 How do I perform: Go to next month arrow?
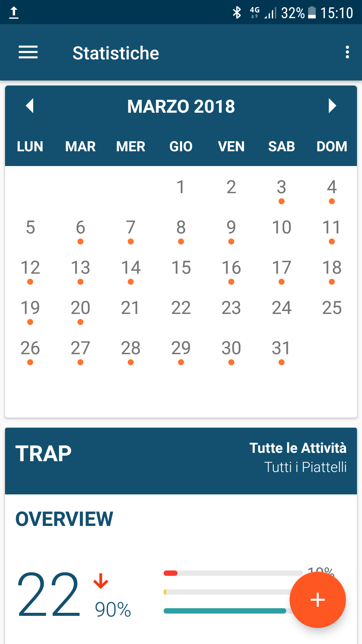332,106
